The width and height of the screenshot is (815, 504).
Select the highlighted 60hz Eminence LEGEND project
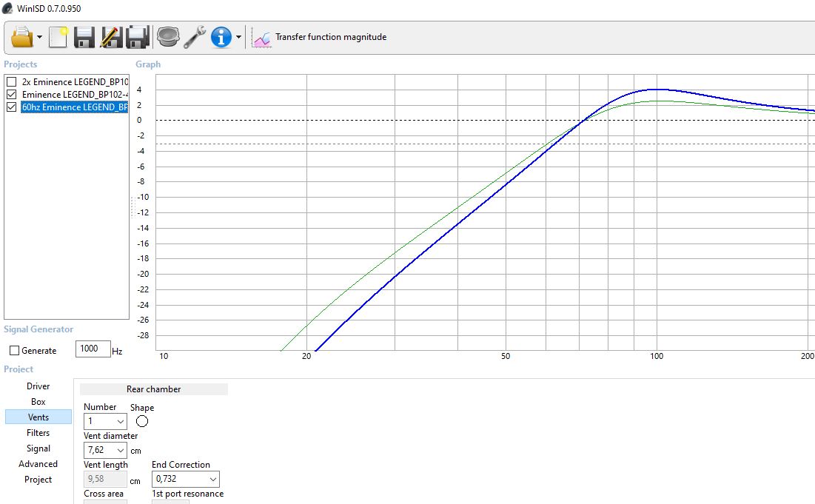click(75, 107)
